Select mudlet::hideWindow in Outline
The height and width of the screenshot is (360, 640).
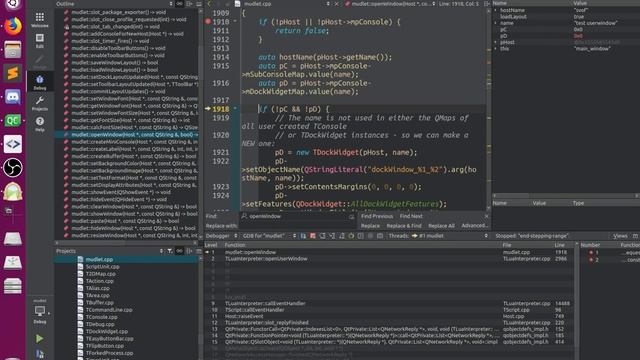[x=133, y=228]
